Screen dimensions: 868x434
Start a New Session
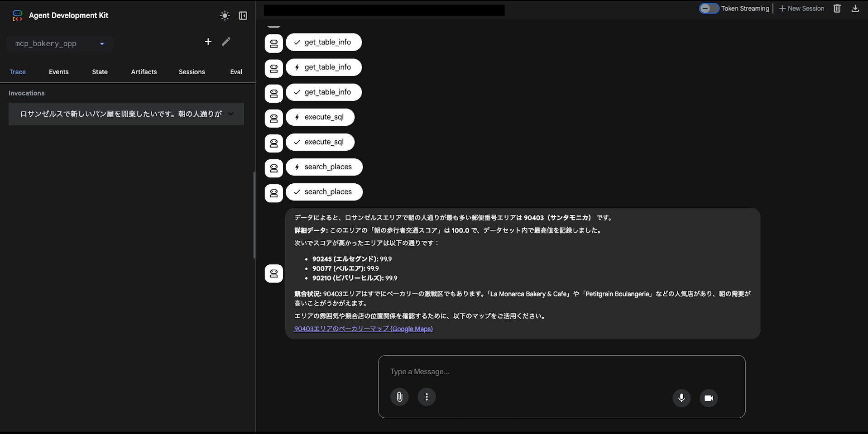coord(801,9)
